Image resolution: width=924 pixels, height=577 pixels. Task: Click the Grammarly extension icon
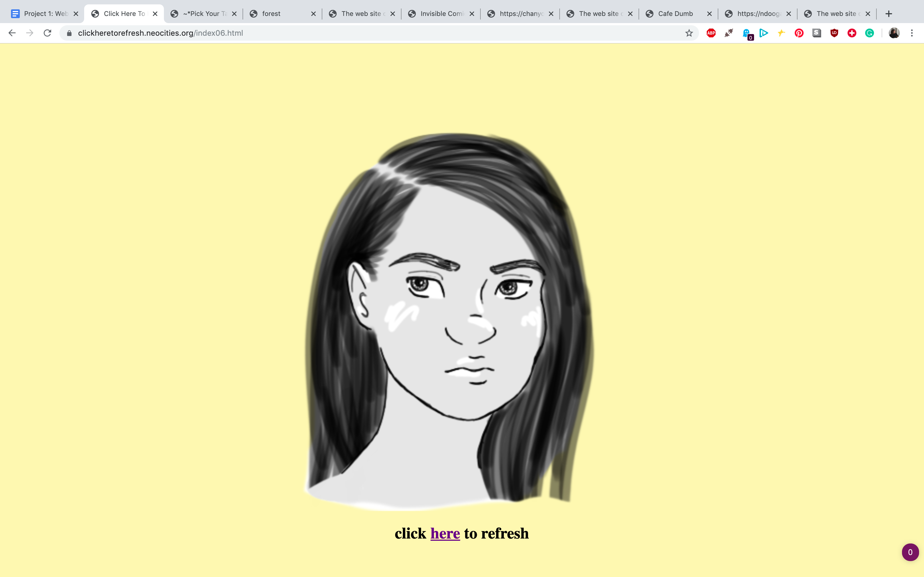tap(869, 33)
